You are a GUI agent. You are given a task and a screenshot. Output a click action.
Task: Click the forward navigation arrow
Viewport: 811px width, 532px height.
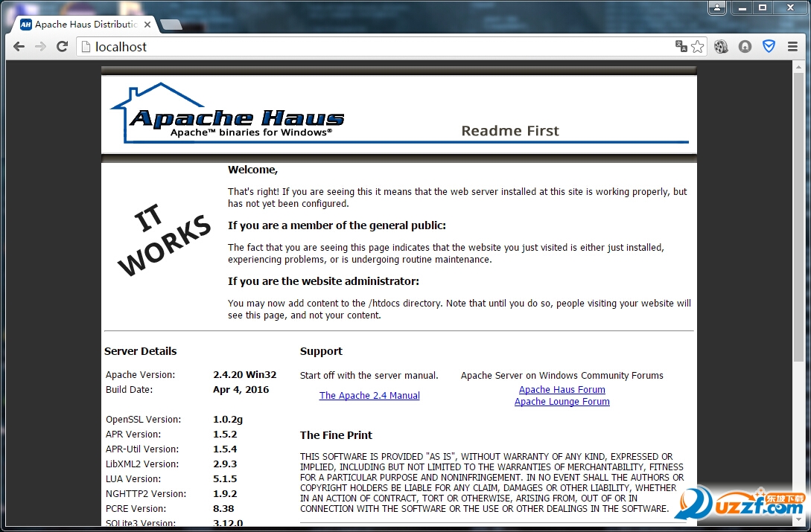(x=40, y=47)
